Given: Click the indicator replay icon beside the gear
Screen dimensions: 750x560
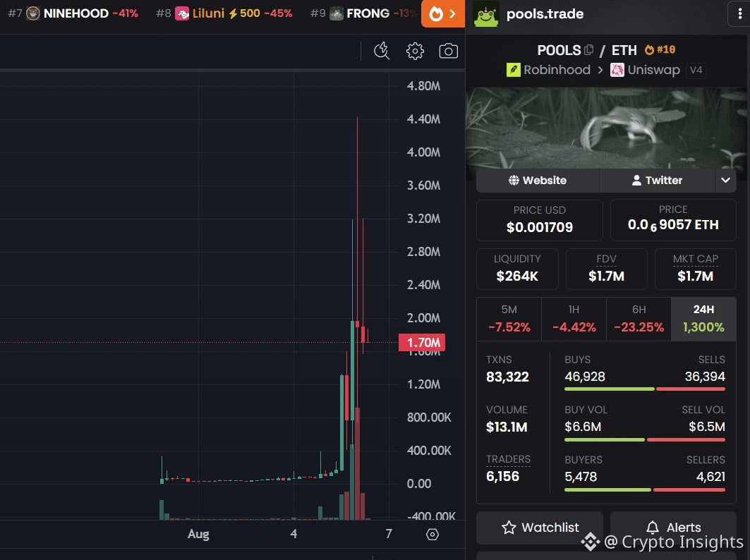Looking at the screenshot, I should [x=382, y=51].
